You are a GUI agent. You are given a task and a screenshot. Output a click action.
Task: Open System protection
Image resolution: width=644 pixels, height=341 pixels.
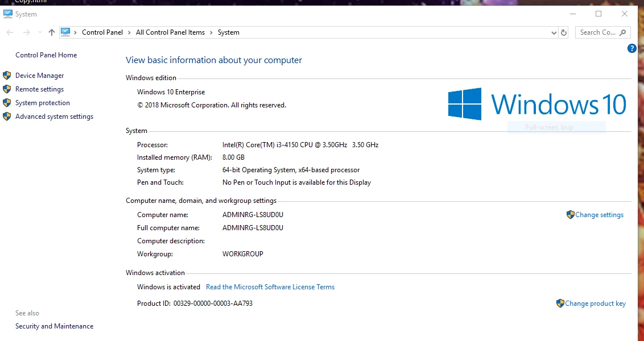[x=42, y=103]
